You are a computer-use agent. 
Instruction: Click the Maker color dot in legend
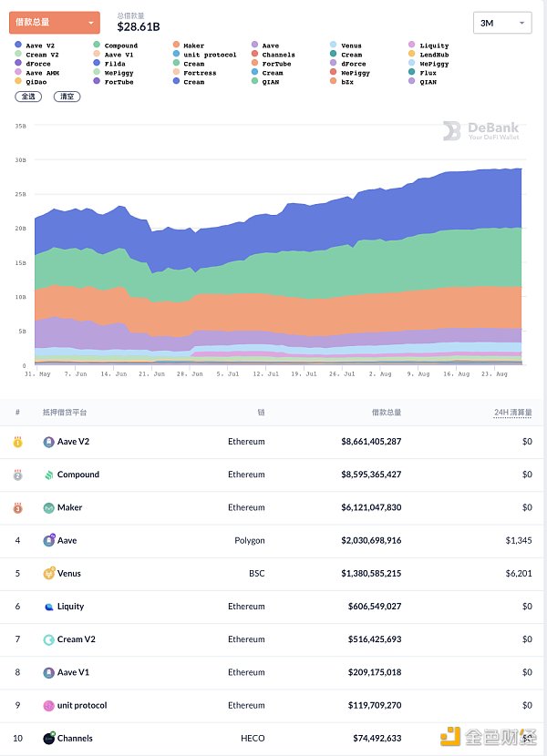(x=175, y=46)
